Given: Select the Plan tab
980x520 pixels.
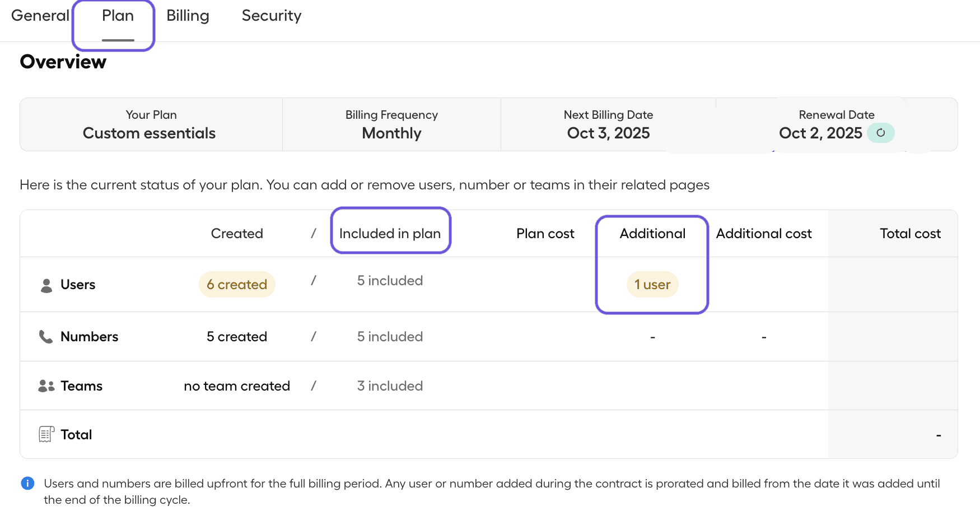Looking at the screenshot, I should [x=118, y=16].
